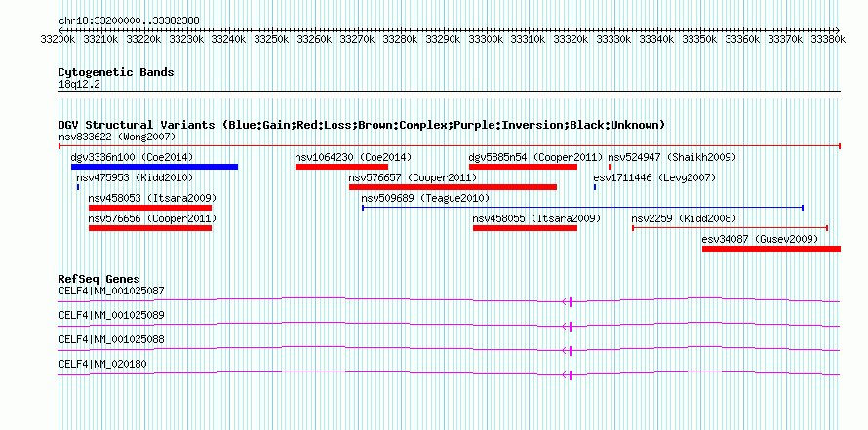The height and width of the screenshot is (430, 868).
Task: Open the nsv458053 (Itsara2009) label
Action: click(152, 198)
